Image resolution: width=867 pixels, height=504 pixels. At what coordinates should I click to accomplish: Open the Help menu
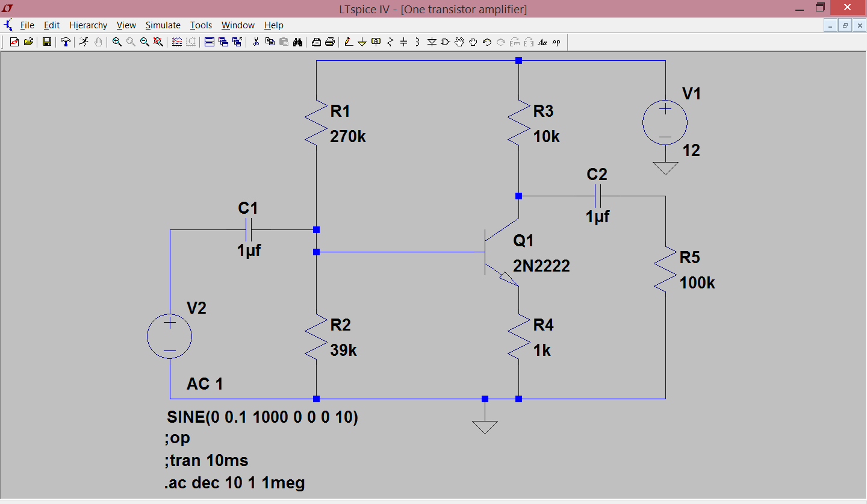point(273,25)
